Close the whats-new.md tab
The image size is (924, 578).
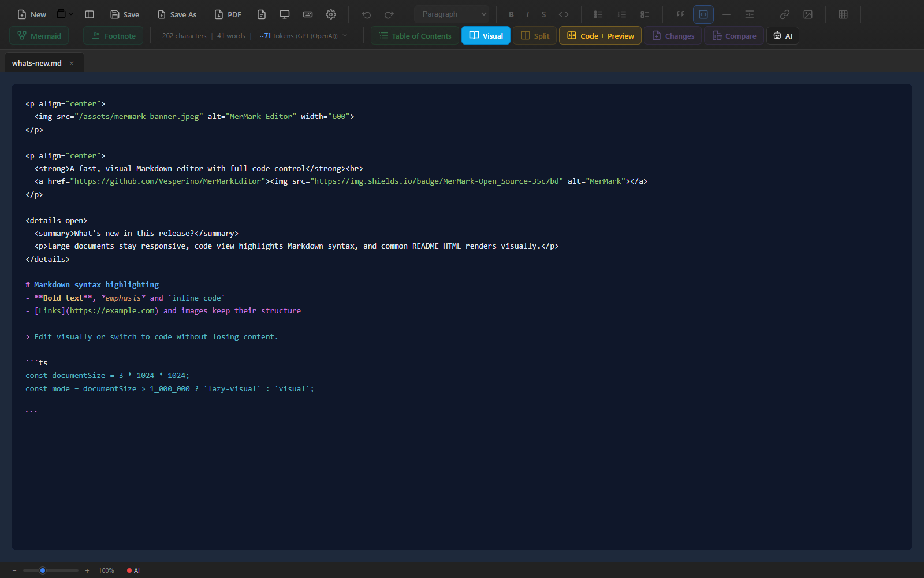72,64
